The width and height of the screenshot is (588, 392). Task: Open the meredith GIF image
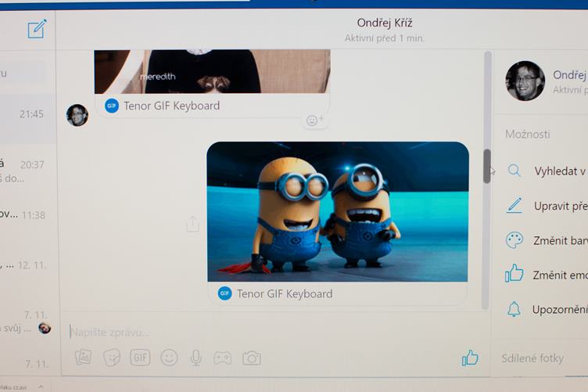212,71
